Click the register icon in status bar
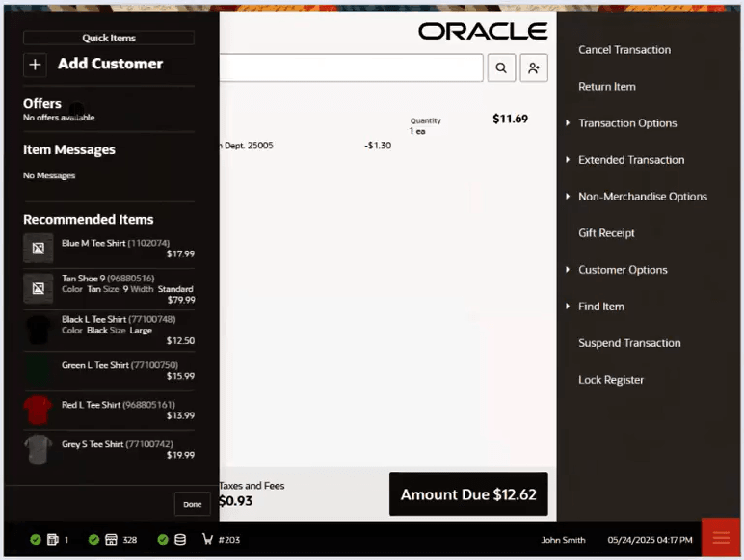This screenshot has height=560, width=744. [53, 539]
